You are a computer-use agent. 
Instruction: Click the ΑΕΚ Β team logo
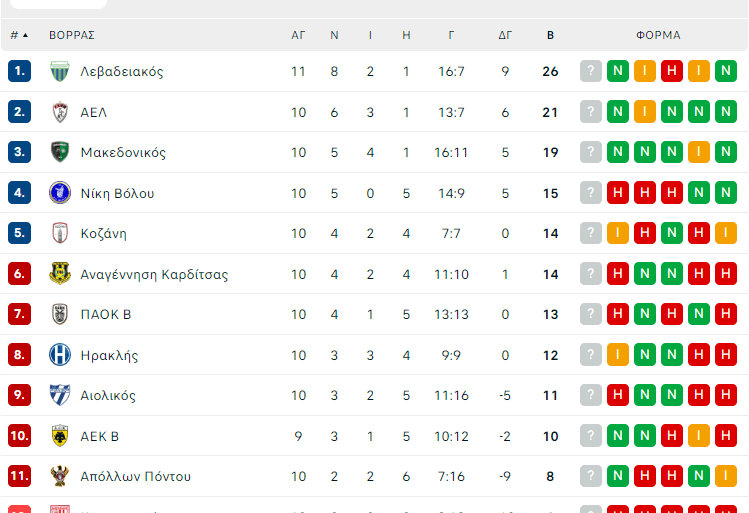pyautogui.click(x=60, y=436)
